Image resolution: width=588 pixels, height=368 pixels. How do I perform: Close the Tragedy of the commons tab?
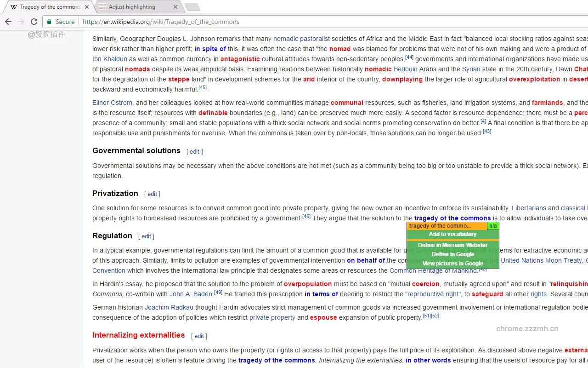[x=87, y=7]
